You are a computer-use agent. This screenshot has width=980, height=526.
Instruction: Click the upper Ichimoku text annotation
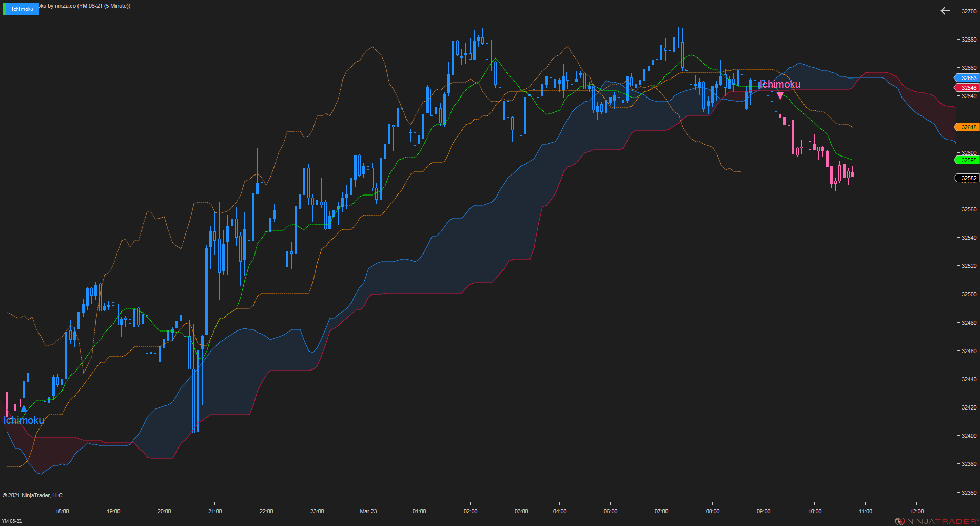(780, 84)
